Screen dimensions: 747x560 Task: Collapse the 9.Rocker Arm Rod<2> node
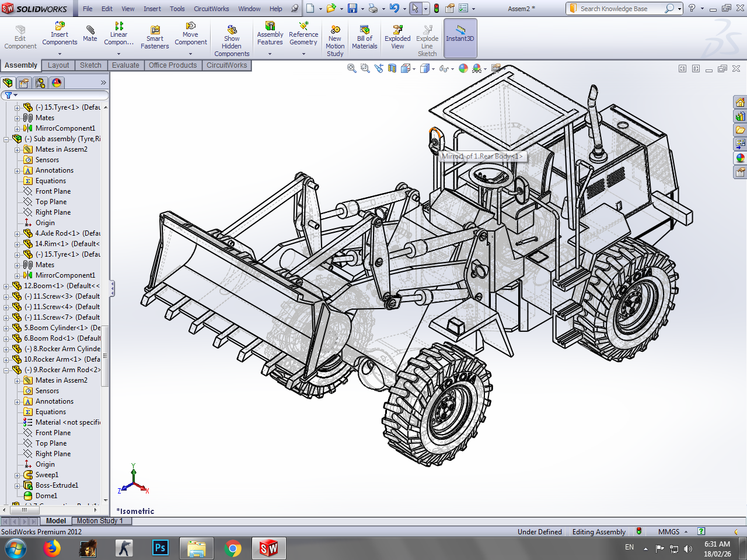pyautogui.click(x=6, y=370)
